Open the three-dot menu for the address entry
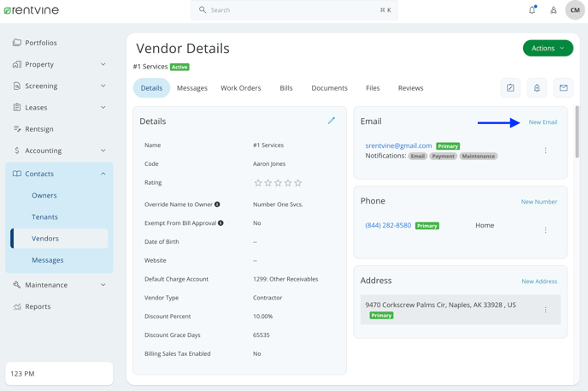Viewport: 588px width, 391px height. (545, 310)
